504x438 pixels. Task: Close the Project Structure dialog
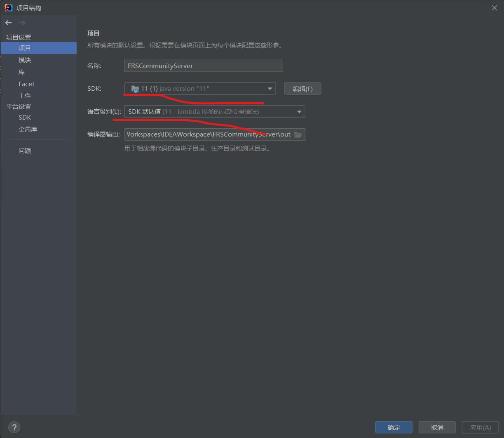[495, 8]
